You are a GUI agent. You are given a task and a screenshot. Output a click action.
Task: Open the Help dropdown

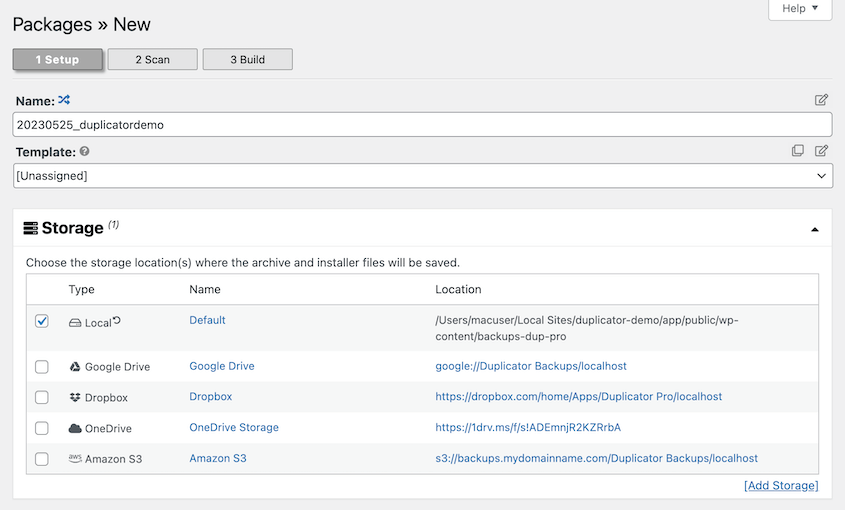[800, 9]
